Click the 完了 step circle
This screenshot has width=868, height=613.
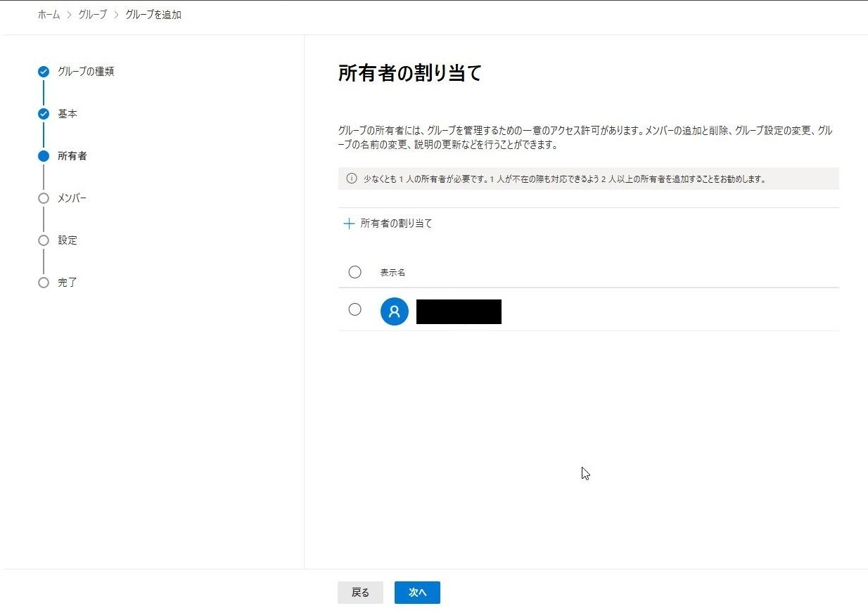pyautogui.click(x=44, y=283)
